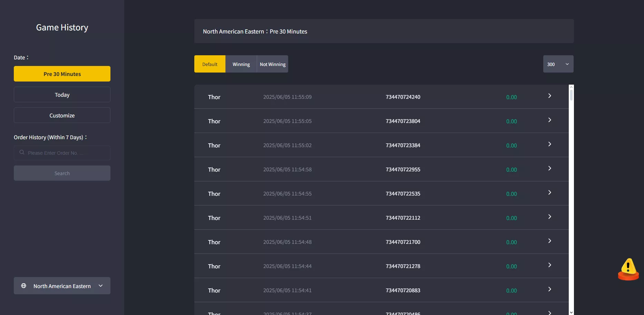Choose the Customize date option
The height and width of the screenshot is (315, 644).
tap(62, 115)
